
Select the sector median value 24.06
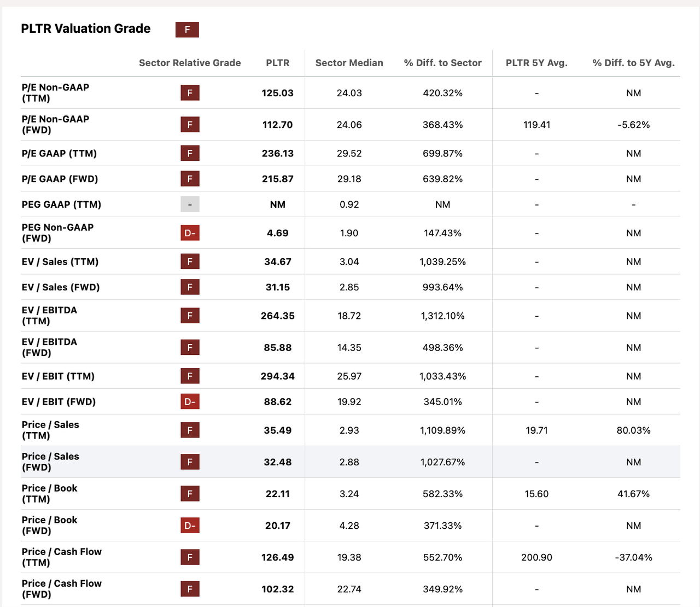click(349, 125)
